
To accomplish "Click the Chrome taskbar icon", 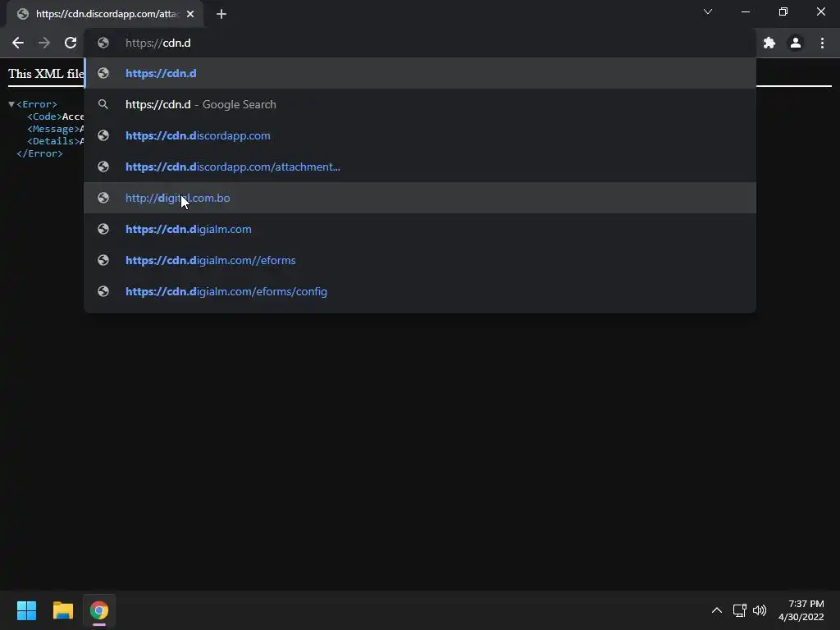I will tap(99, 610).
